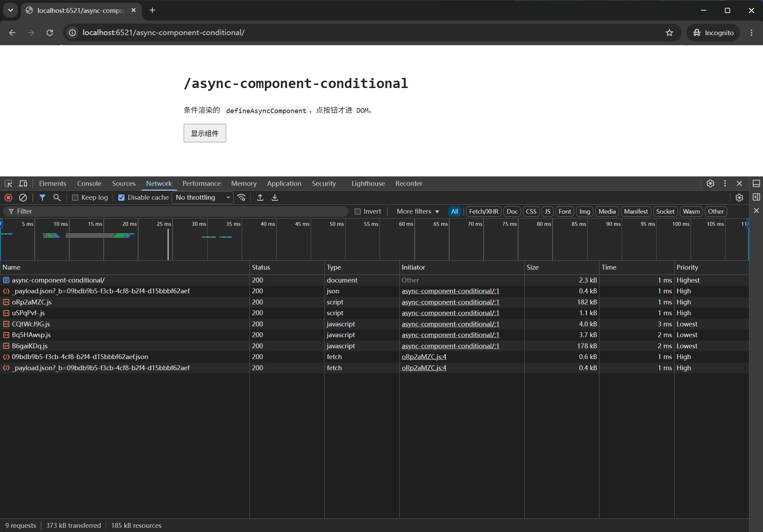Open network conditions wifi icon
The width and height of the screenshot is (763, 532).
click(x=241, y=198)
